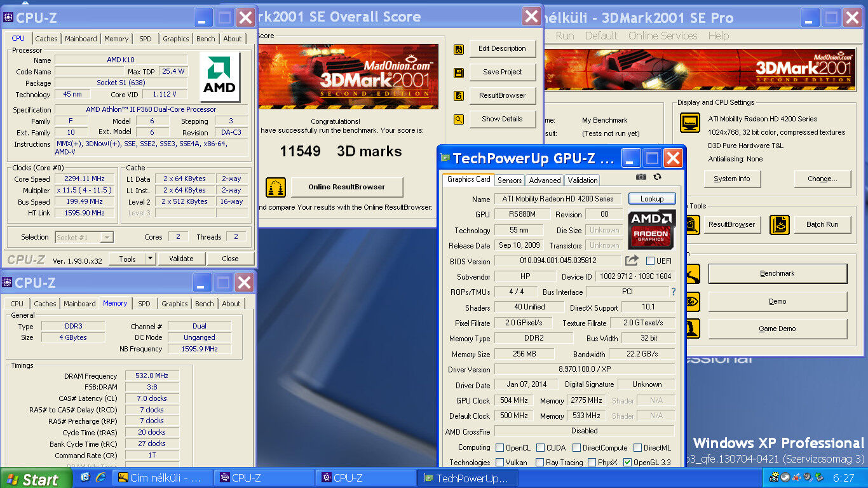Click the Internet Explorer quick launch icon
This screenshot has width=868, height=488.
(100, 478)
